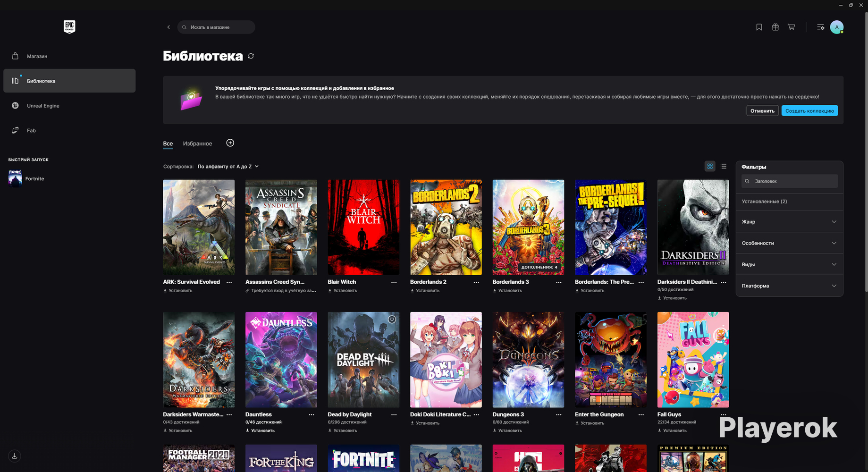Install ARK: Survival Evolved
The width and height of the screenshot is (868, 472).
pos(178,291)
